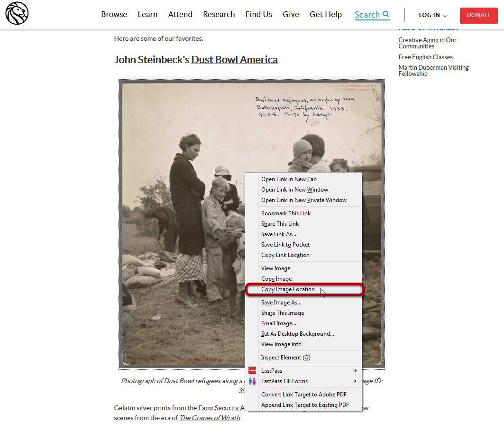Click the 'Here are some of our favorites.' text
Screen dimensions: 504x432
[158, 38]
